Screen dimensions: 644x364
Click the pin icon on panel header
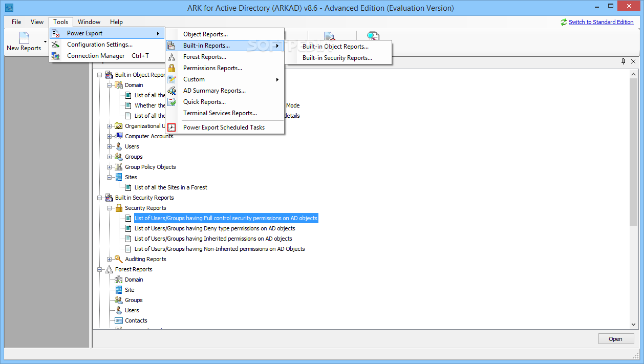point(623,61)
